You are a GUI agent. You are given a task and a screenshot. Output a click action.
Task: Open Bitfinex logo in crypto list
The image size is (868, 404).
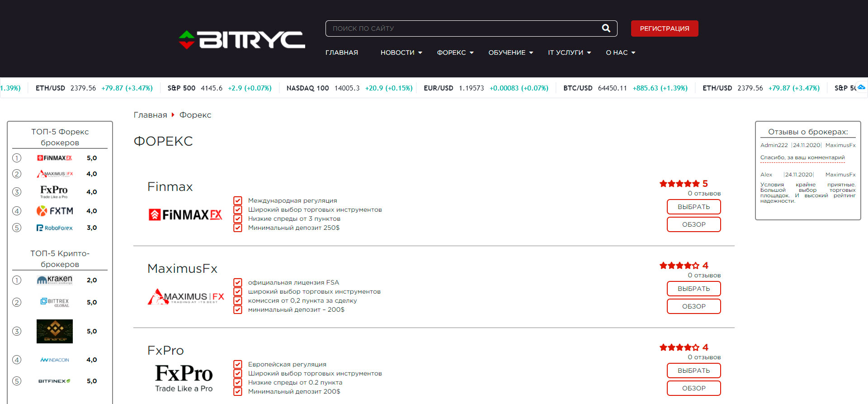coord(54,381)
